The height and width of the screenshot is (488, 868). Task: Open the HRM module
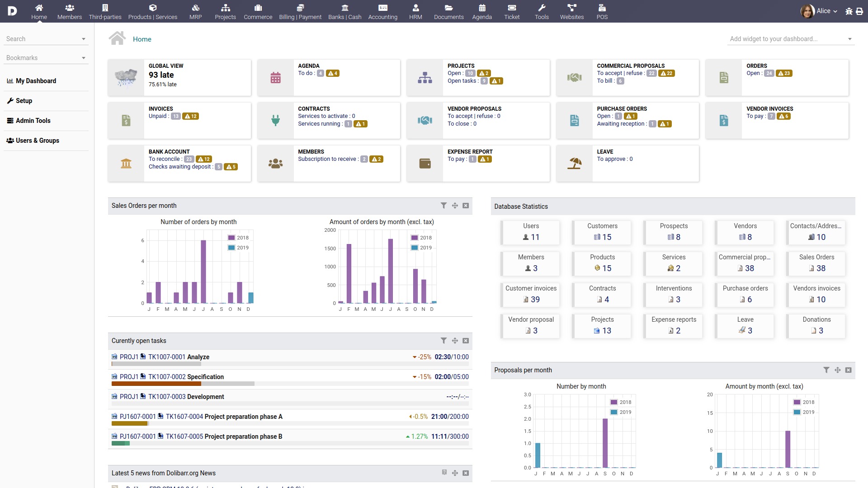point(415,11)
